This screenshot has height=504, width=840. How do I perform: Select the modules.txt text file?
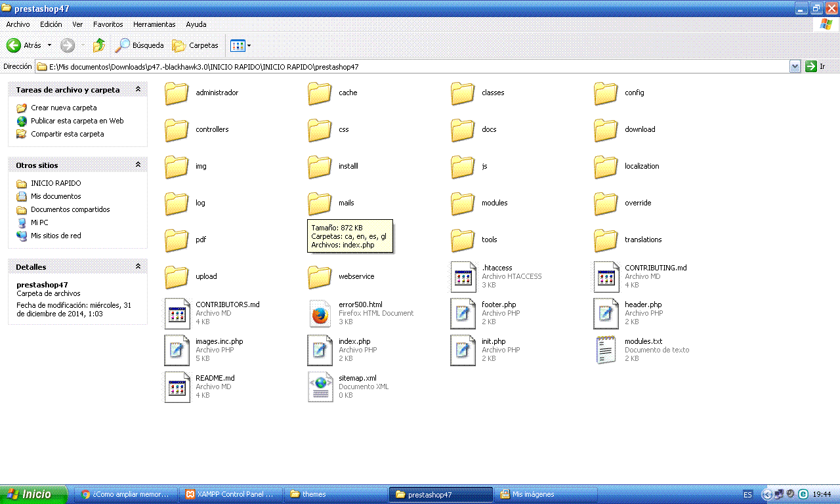(x=606, y=350)
